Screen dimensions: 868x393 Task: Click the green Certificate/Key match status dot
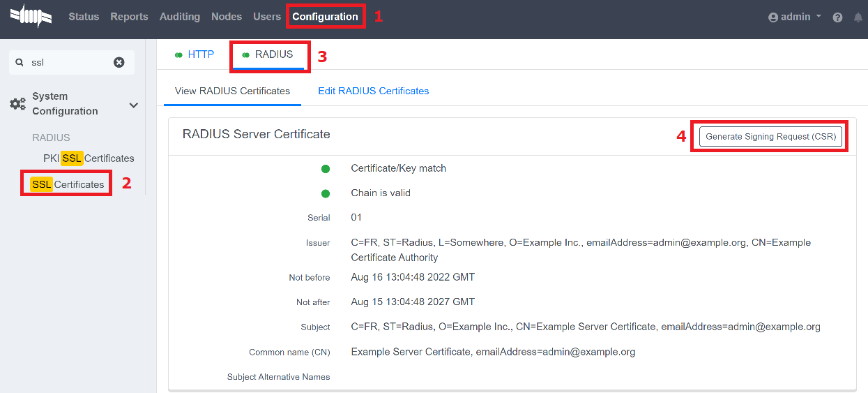[x=326, y=168]
